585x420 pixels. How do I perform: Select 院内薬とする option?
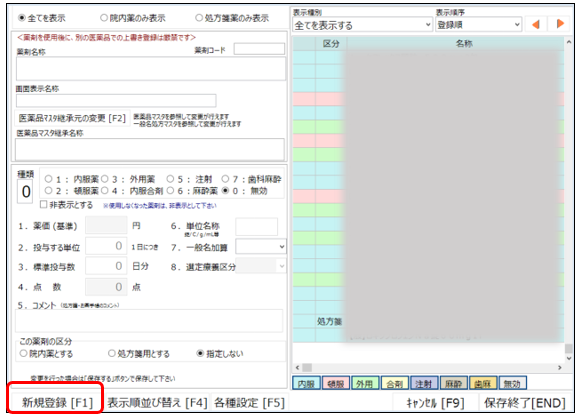click(x=24, y=353)
